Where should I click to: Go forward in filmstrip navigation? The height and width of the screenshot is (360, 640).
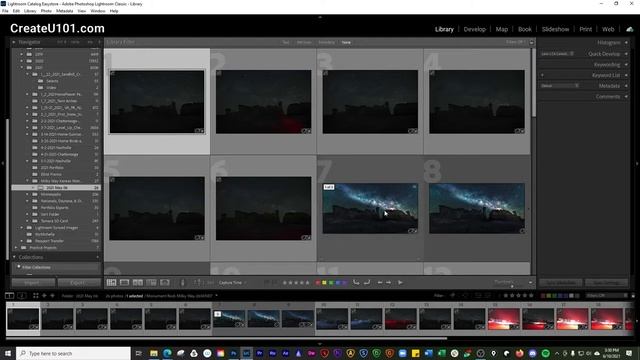[52, 296]
